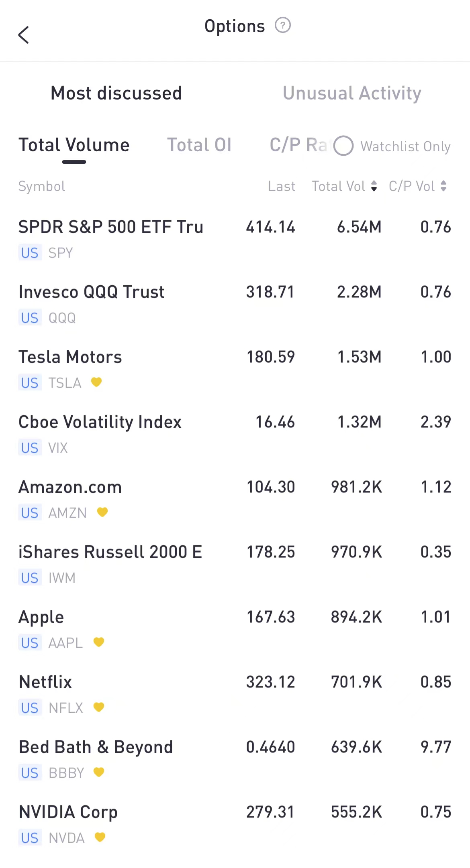Viewport: 470px width, 868px height.
Task: Tap the yellow heart beside NVDA
Action: click(100, 837)
